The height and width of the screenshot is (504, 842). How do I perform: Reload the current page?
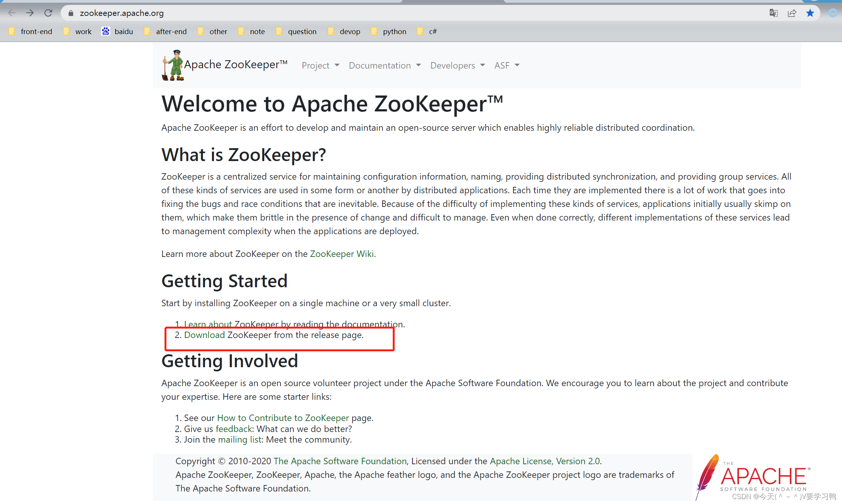pyautogui.click(x=48, y=13)
